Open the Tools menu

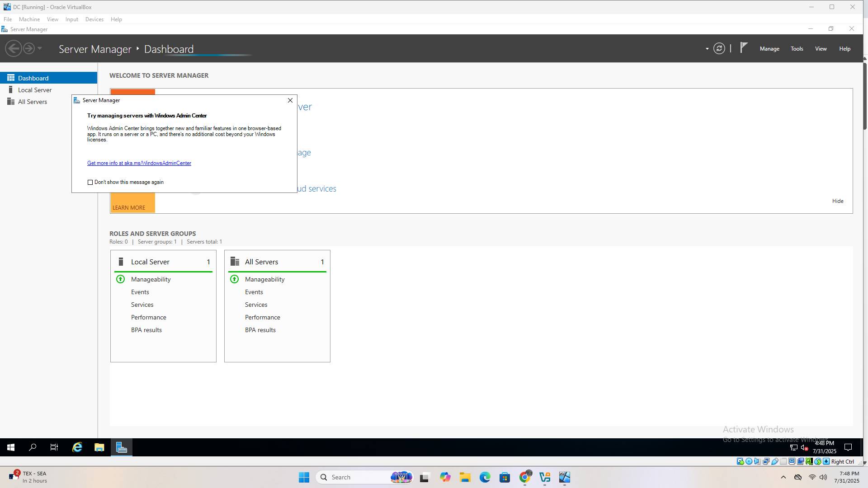tap(797, 49)
